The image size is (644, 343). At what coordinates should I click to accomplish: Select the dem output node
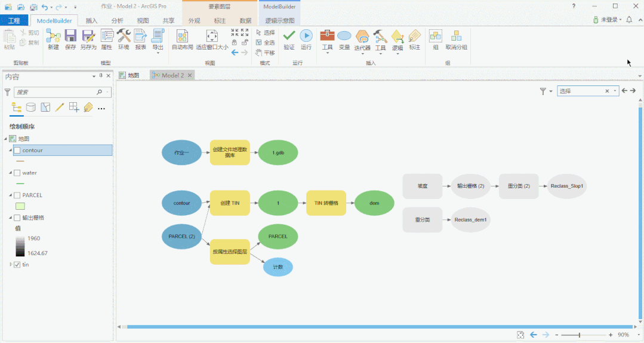click(374, 203)
